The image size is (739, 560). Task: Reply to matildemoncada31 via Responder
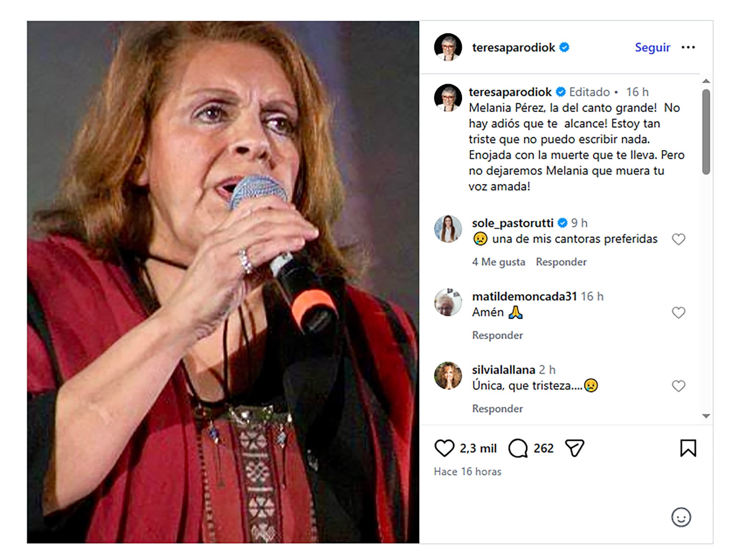tap(498, 335)
